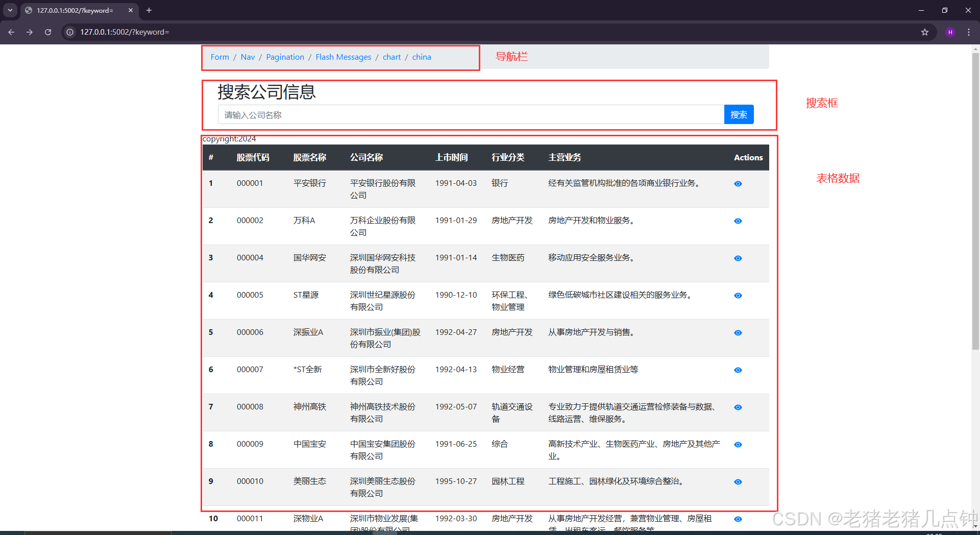Toggle the eye icon on *ST全新 row
The width and height of the screenshot is (980, 535).
coord(738,370)
